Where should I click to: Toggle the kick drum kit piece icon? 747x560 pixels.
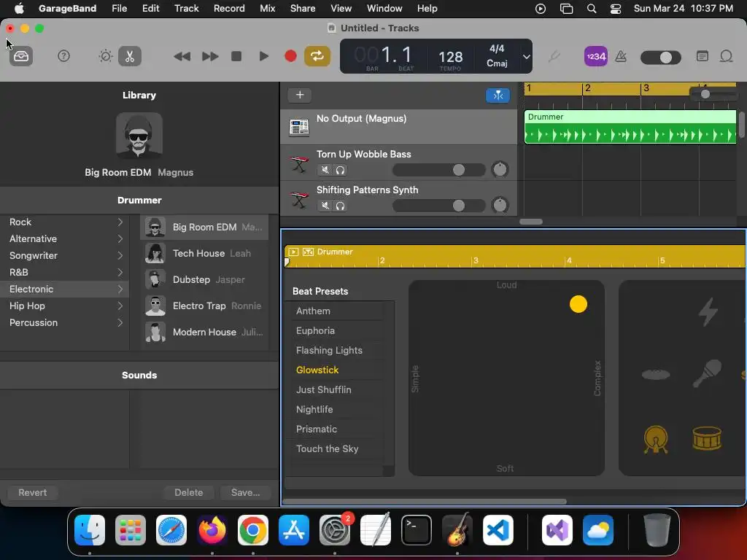pyautogui.click(x=656, y=439)
